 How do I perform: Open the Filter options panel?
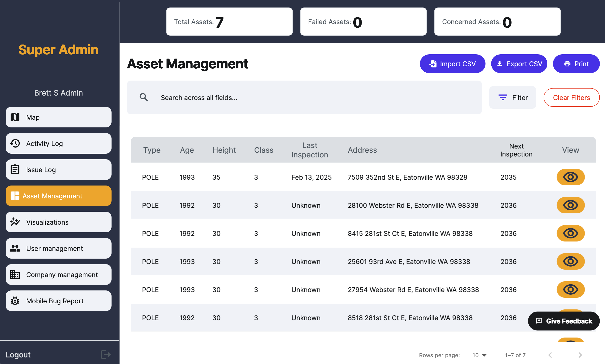coord(512,97)
